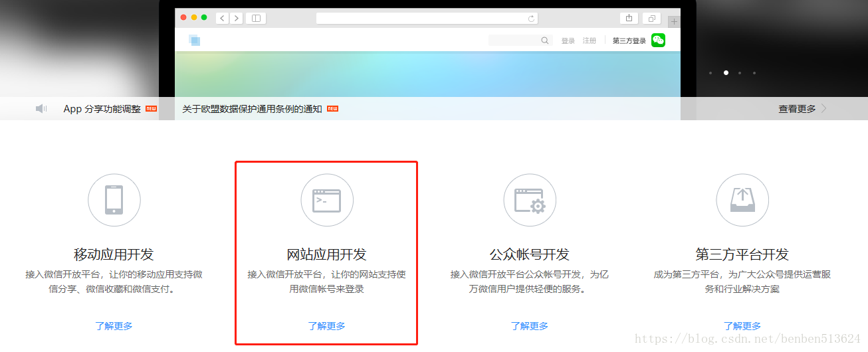The height and width of the screenshot is (352, 868).
Task: Toggle the sidebar button in mockup browser toolbar
Action: (256, 18)
